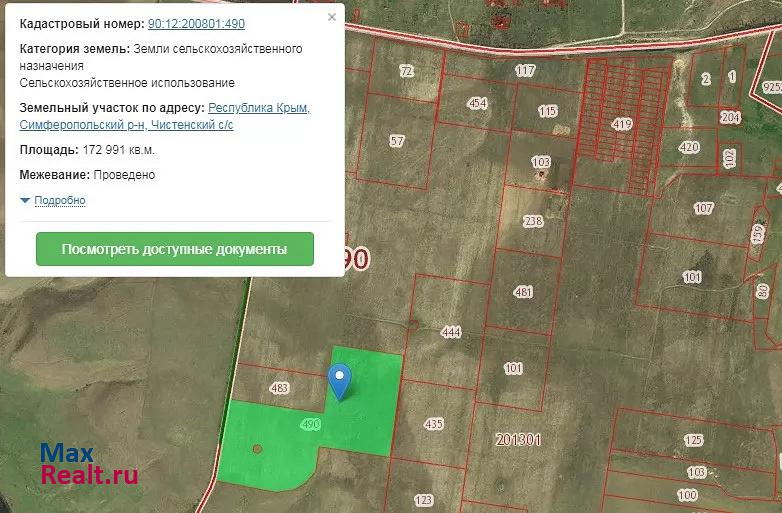Select parcel 107 on the map
This screenshot has height=513, width=782.
704,208
